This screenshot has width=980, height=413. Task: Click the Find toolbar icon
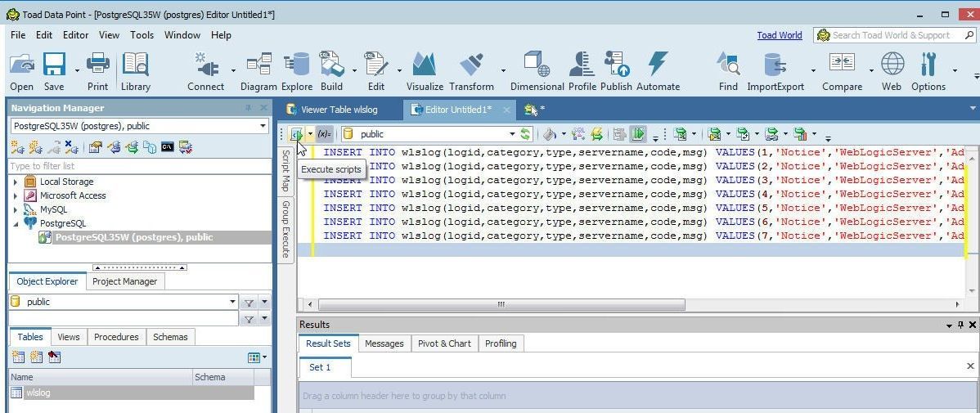click(728, 72)
